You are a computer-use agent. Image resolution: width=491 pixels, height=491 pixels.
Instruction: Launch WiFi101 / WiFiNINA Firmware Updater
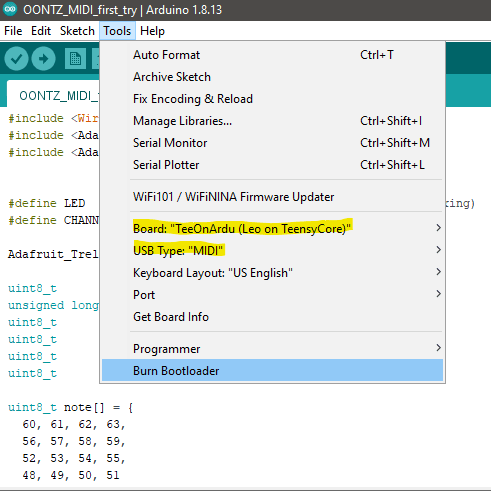click(272, 197)
